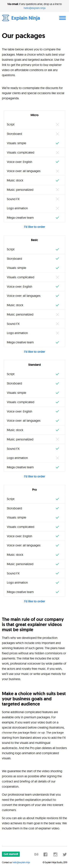
Task: Open the hamburger menu
Action: [62, 18]
